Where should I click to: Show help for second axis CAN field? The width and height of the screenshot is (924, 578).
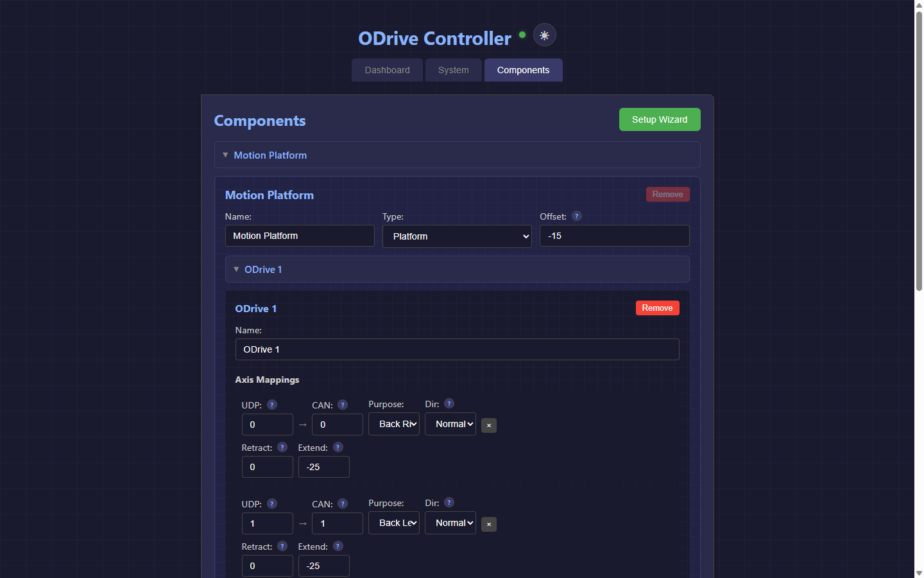tap(343, 504)
